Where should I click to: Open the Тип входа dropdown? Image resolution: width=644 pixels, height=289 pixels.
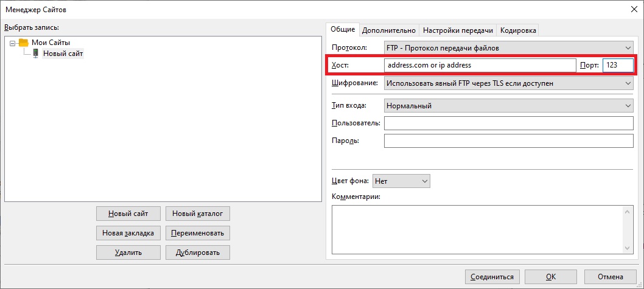508,106
